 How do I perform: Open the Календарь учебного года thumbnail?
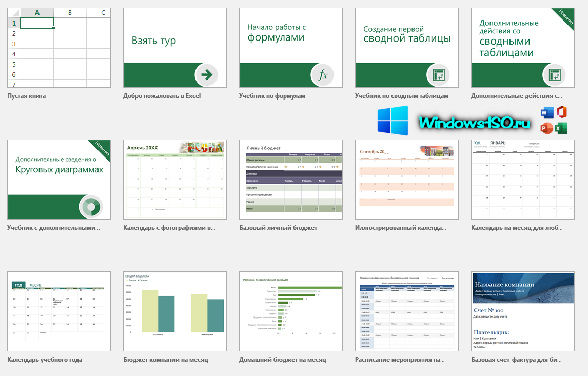pyautogui.click(x=59, y=311)
